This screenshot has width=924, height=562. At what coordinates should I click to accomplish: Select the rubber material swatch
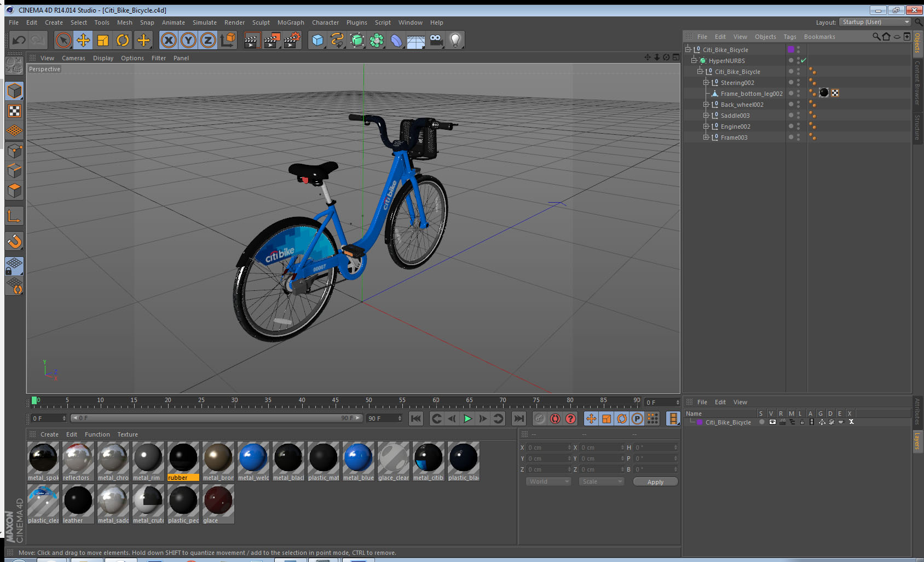point(183,461)
